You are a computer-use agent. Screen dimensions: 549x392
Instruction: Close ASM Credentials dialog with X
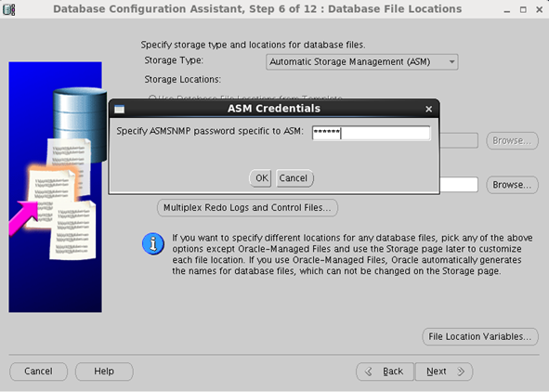coord(428,110)
